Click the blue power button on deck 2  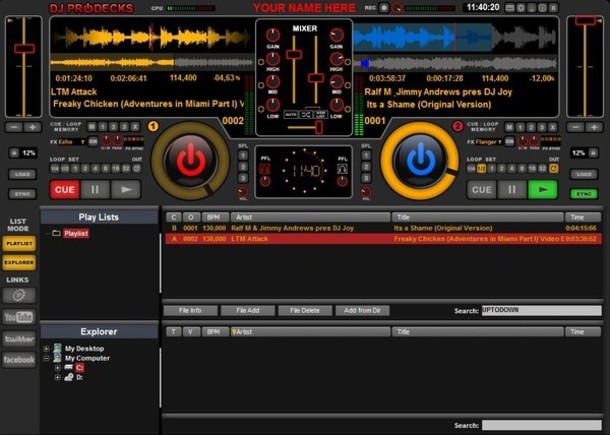[420, 161]
